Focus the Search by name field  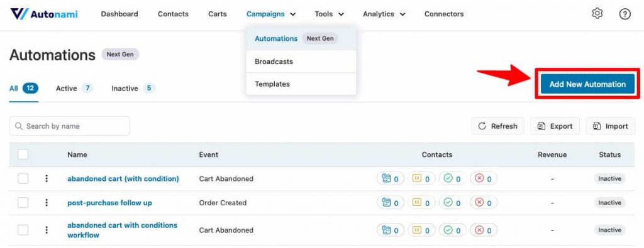tap(69, 126)
